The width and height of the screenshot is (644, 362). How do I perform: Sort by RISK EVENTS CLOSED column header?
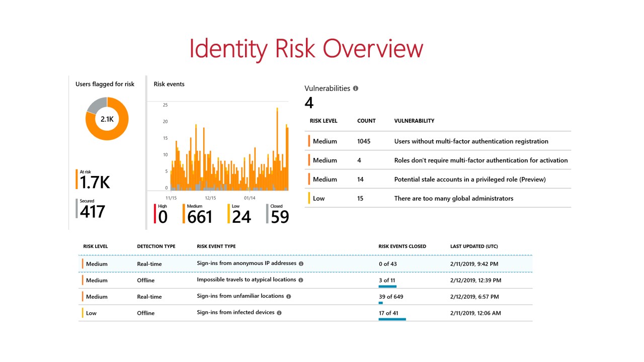point(402,246)
